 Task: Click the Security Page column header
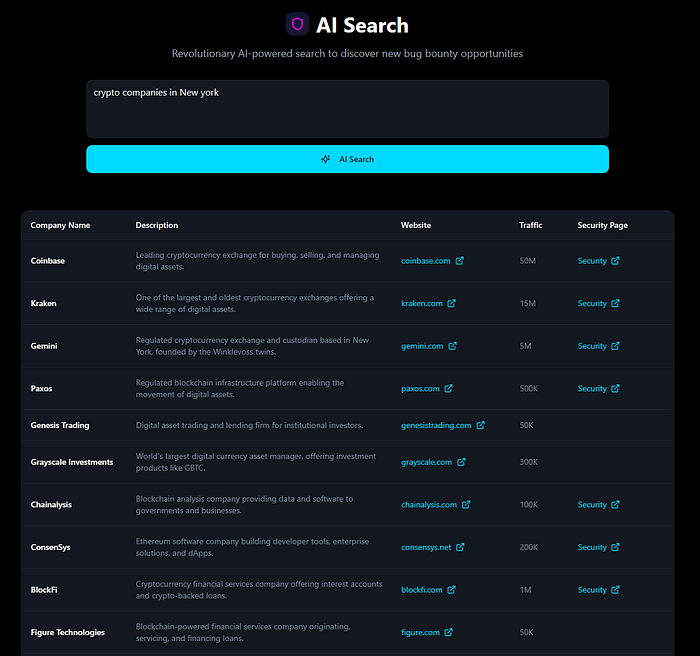pos(603,225)
